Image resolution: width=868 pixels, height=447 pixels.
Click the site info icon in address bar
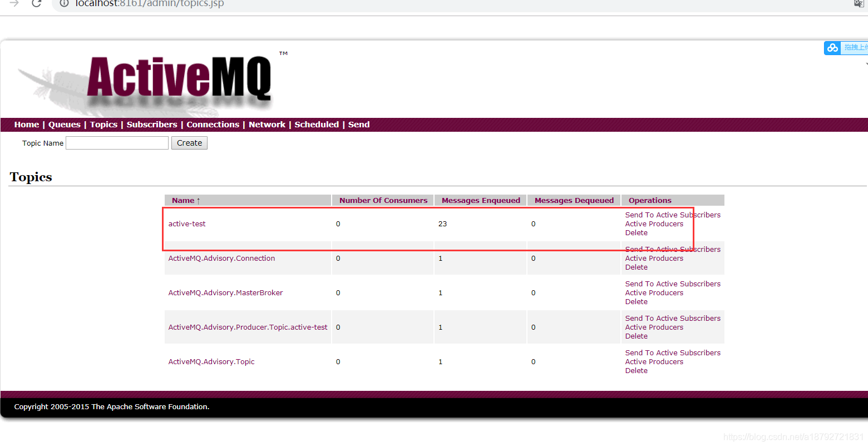tap(64, 3)
